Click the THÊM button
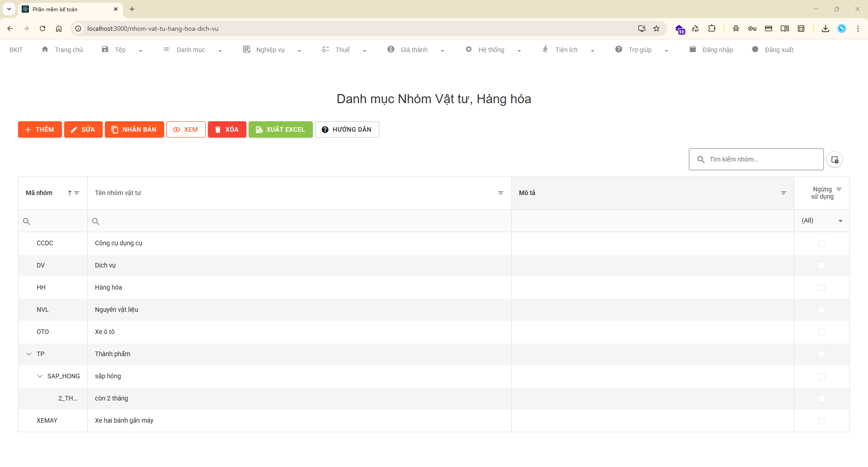This screenshot has height=467, width=868. (40, 129)
